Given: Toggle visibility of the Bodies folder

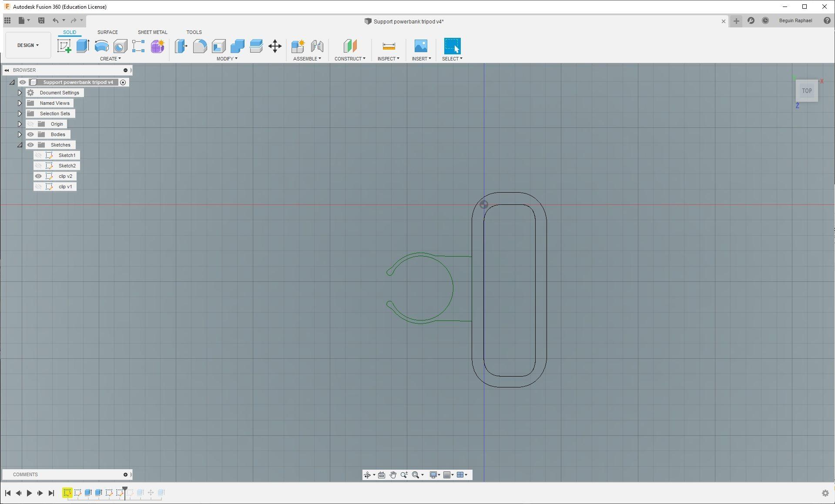Looking at the screenshot, I should [30, 134].
